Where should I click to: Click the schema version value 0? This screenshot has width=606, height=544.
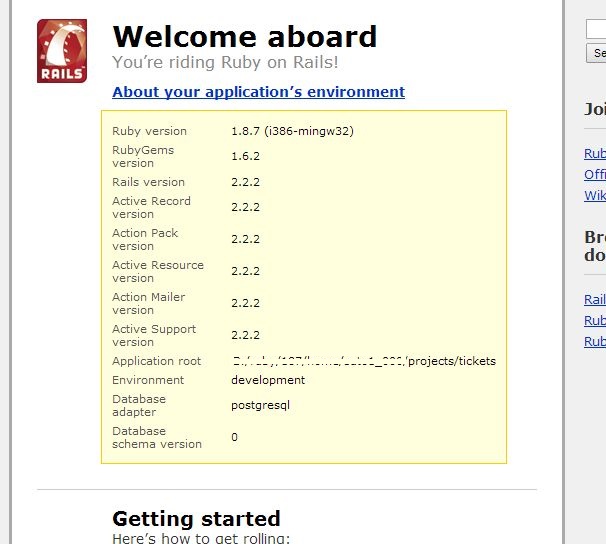tap(234, 437)
